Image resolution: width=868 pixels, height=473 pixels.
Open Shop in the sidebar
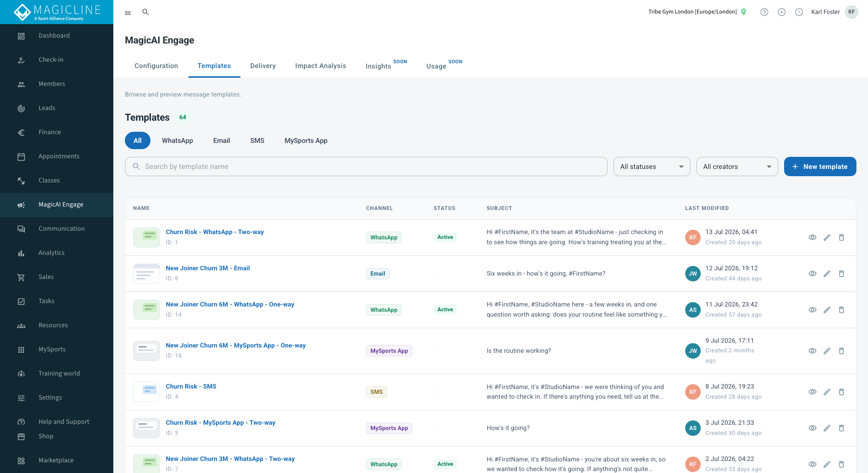click(56, 436)
